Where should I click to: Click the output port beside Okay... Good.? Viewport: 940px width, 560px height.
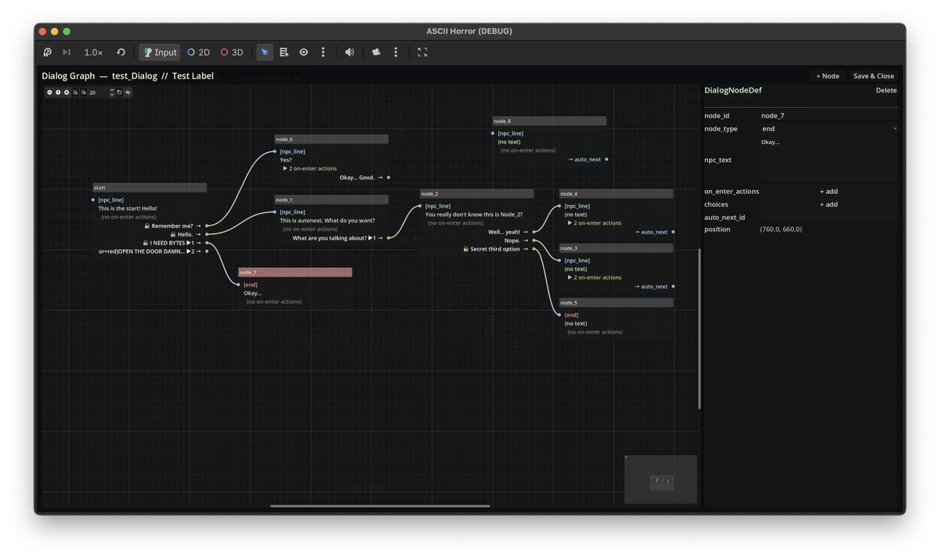(389, 178)
